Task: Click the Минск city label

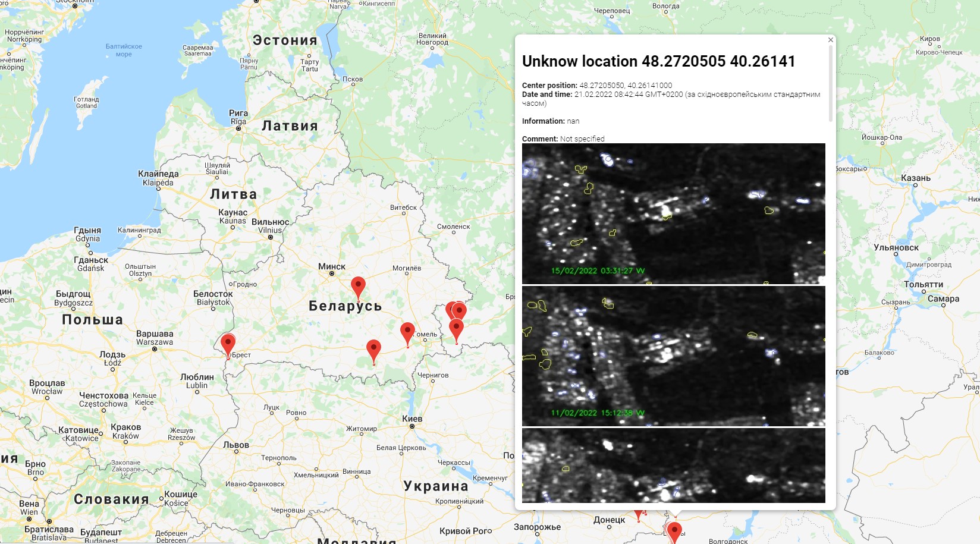Action: pyautogui.click(x=331, y=267)
